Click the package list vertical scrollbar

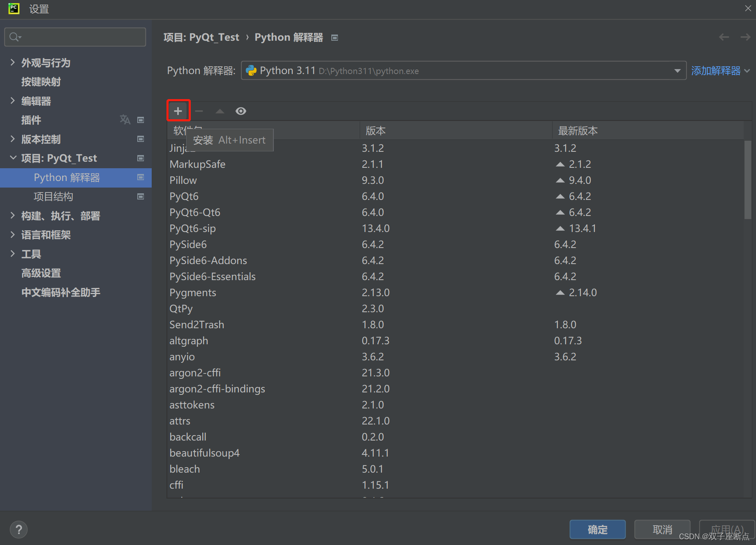pyautogui.click(x=748, y=180)
